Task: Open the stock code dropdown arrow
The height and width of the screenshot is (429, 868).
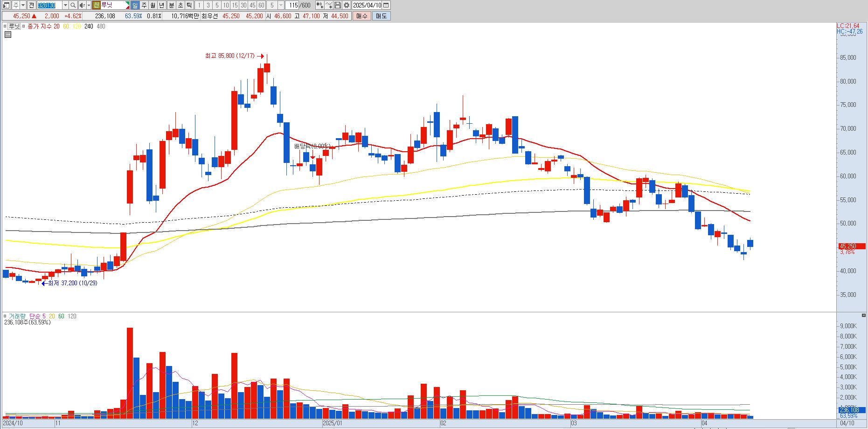Action: (65, 5)
